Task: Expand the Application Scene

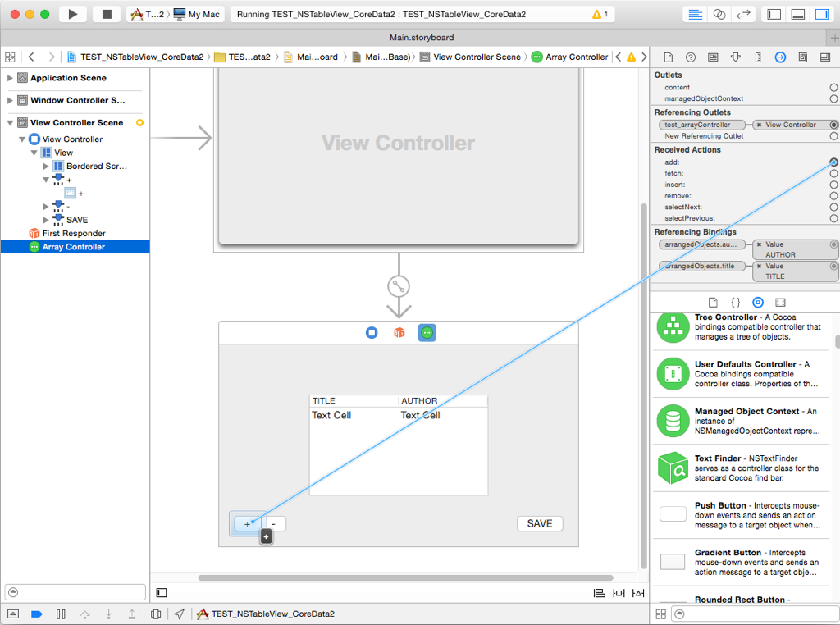Action: tap(10, 78)
